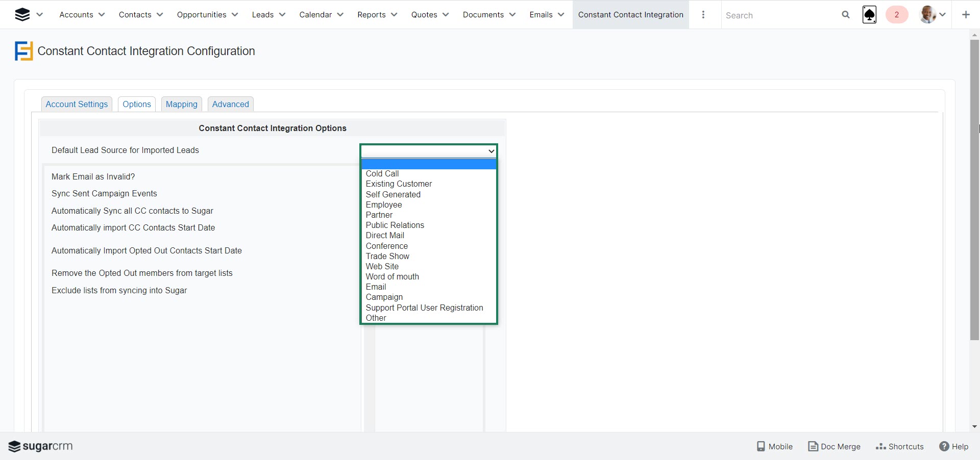This screenshot has width=980, height=460.
Task: Open Help from the footer
Action: (x=954, y=446)
